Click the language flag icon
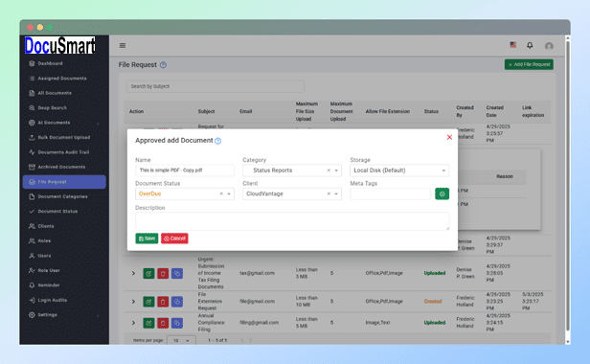The image size is (590, 364). (x=512, y=45)
